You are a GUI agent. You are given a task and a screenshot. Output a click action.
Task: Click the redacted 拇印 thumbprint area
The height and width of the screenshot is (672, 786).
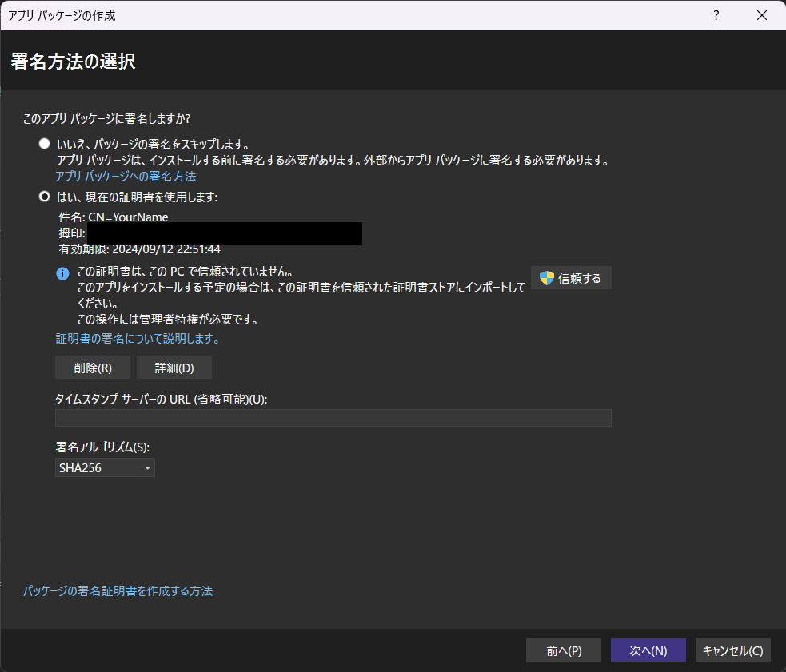224,233
